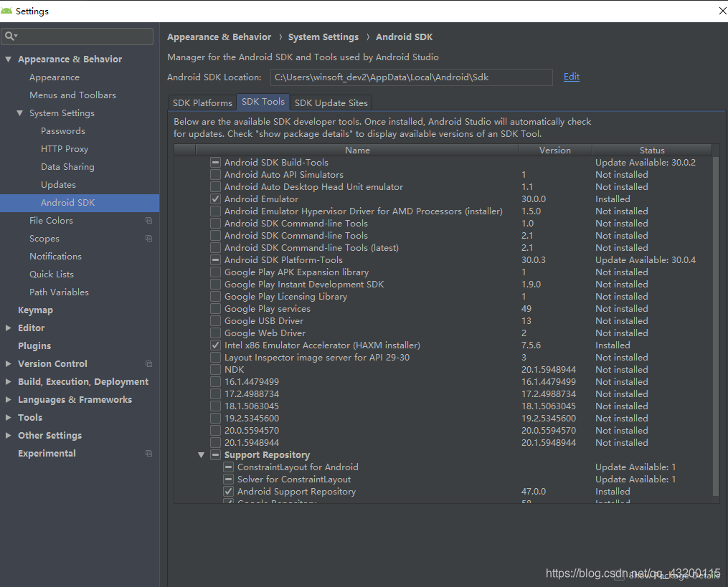
Task: Click the project-level icon next to Scopes
Action: pos(148,239)
